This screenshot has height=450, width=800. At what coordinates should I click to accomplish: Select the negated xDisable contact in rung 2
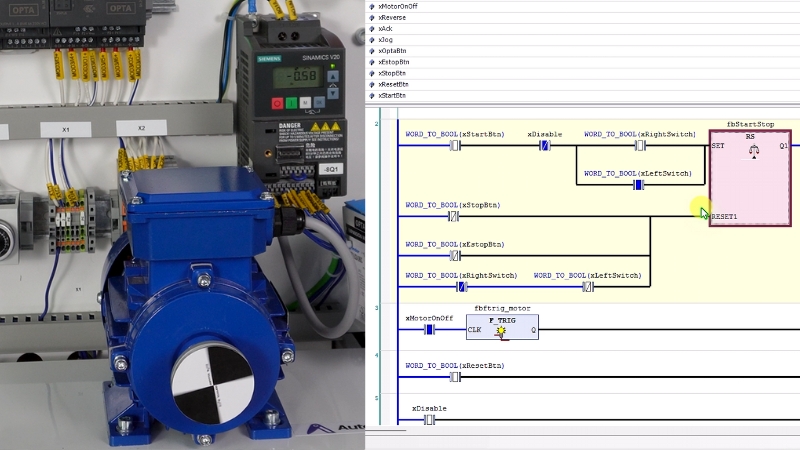pos(545,146)
